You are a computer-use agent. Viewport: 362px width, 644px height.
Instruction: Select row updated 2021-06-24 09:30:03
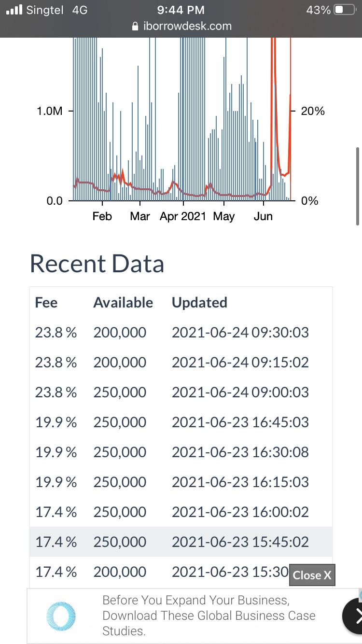tap(181, 333)
